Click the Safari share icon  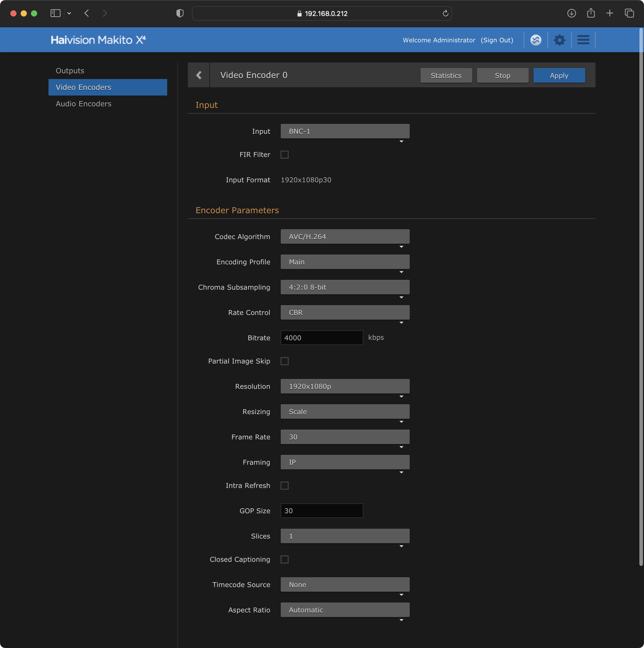[x=591, y=13]
